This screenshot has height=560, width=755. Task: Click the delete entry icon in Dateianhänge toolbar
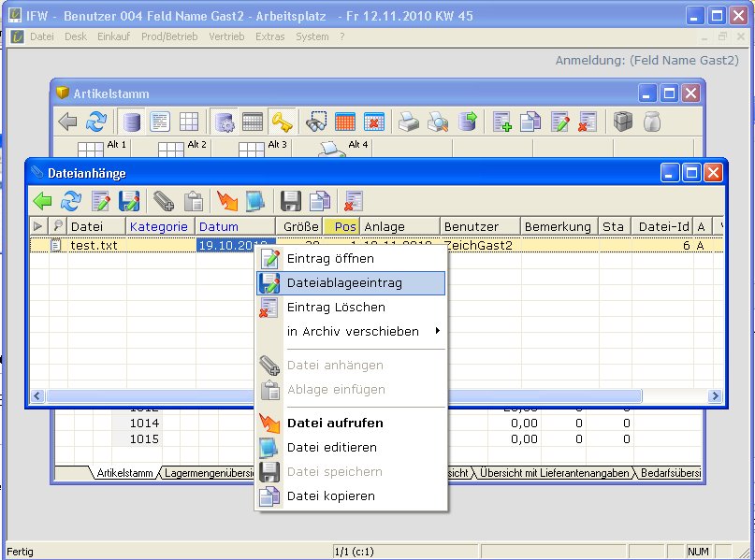coord(354,201)
